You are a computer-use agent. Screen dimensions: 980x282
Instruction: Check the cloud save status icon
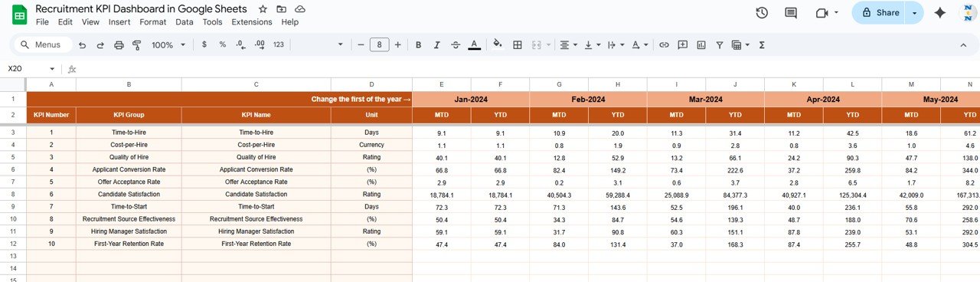coord(300,9)
